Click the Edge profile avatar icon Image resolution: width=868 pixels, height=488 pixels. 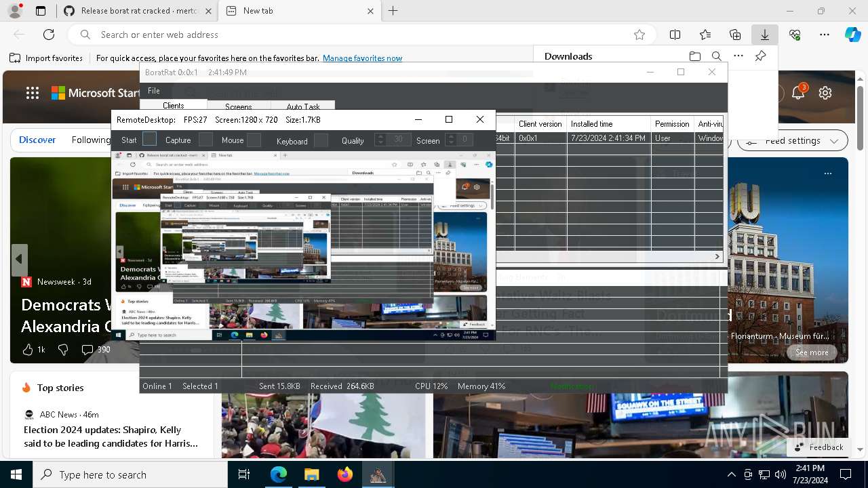click(15, 11)
